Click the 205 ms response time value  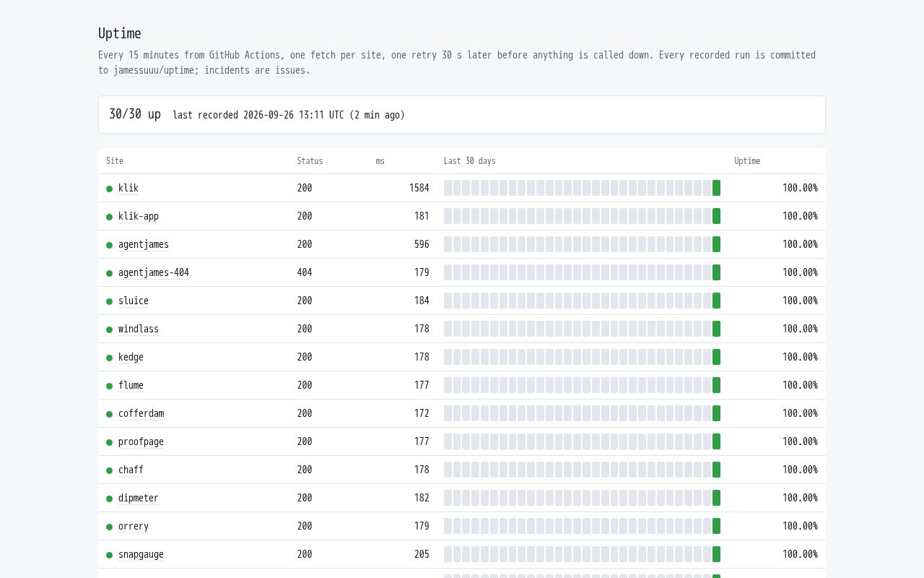[x=422, y=554]
